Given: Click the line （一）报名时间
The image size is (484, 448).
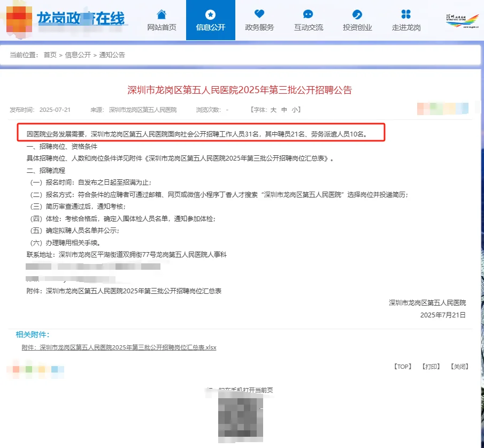Looking at the screenshot, I should click(91, 183).
